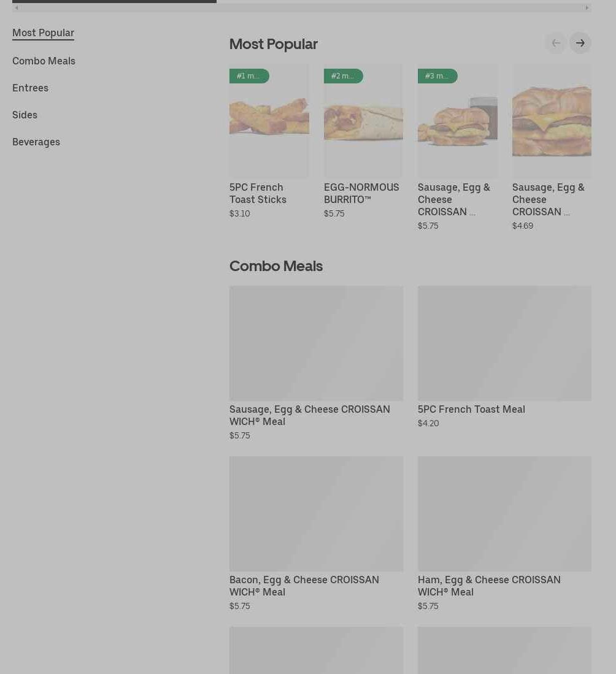The height and width of the screenshot is (674, 616).
Task: Click the #3 most liked badge
Action: 437,76
